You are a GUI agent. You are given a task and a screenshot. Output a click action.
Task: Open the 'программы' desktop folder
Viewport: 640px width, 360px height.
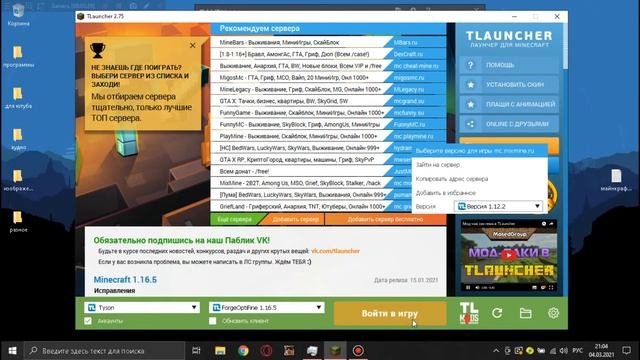point(18,56)
